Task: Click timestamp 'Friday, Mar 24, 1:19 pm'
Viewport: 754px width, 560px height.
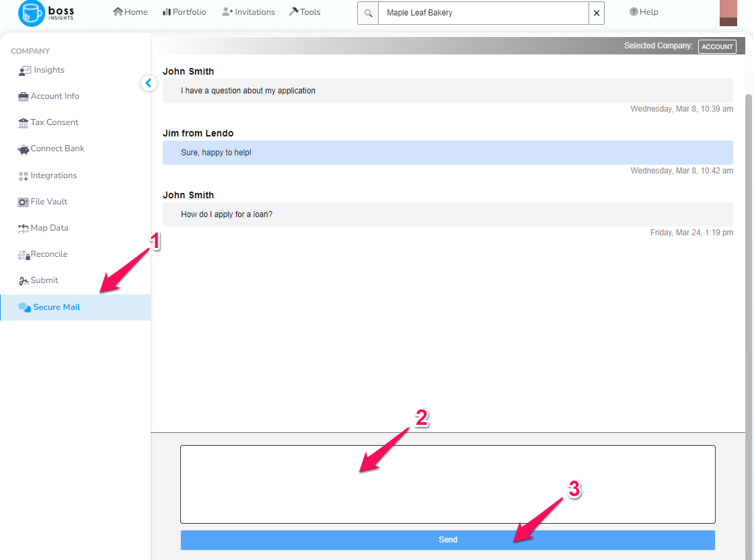Action: tap(691, 233)
